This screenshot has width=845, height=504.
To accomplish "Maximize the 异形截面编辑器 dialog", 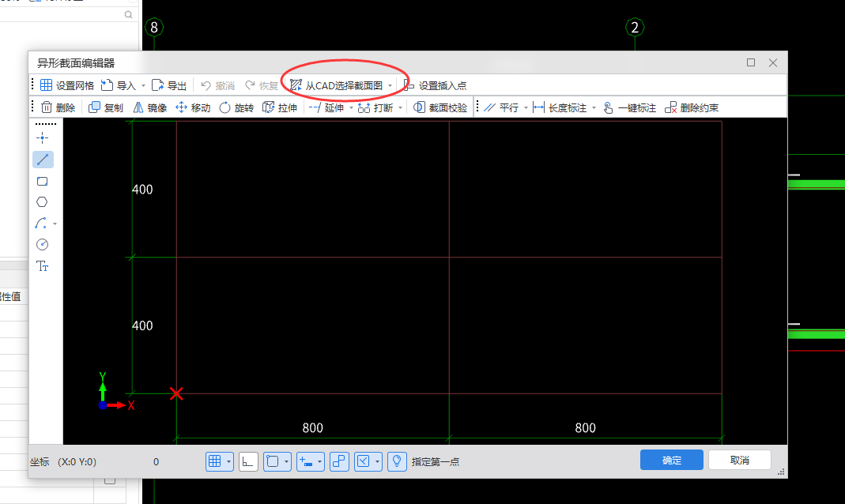I will coord(751,62).
